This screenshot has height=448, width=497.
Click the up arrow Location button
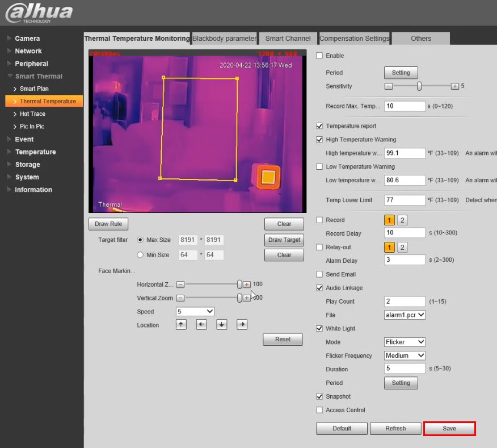(181, 325)
